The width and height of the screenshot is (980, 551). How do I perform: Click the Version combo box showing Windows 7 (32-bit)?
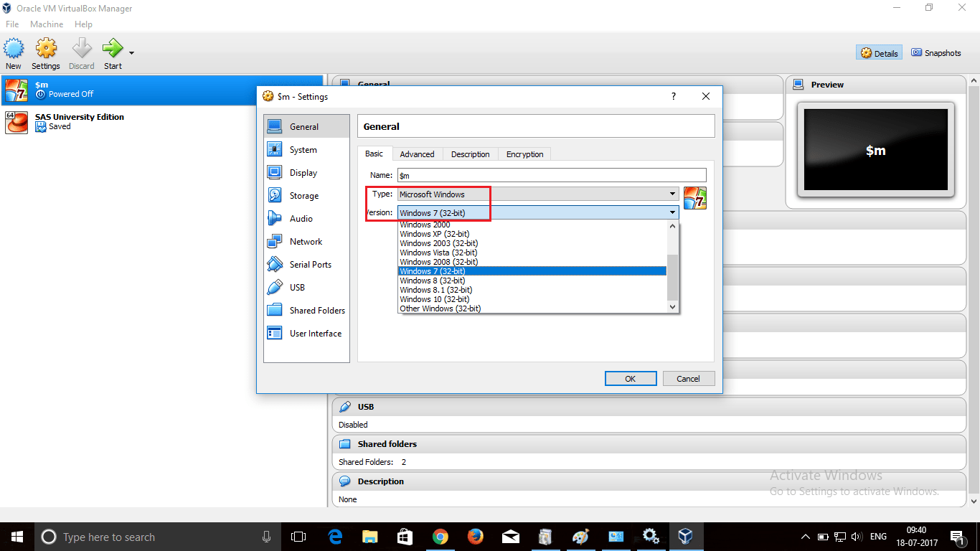[x=538, y=212]
